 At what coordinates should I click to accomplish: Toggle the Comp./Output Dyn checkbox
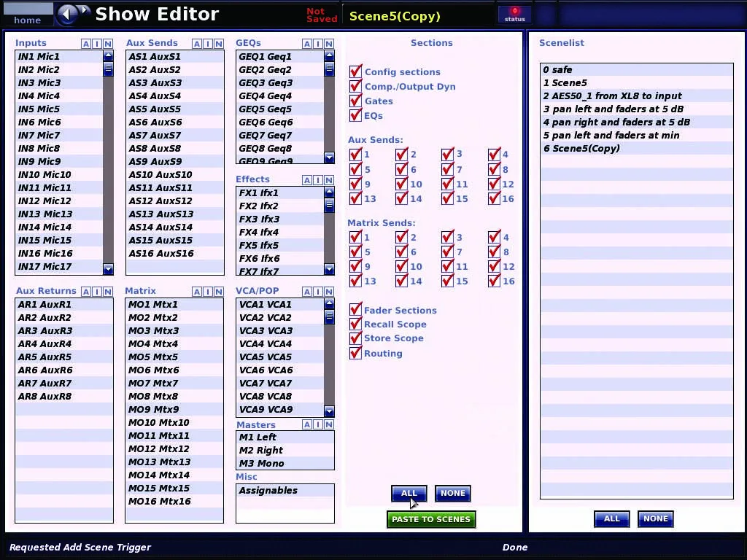click(355, 86)
